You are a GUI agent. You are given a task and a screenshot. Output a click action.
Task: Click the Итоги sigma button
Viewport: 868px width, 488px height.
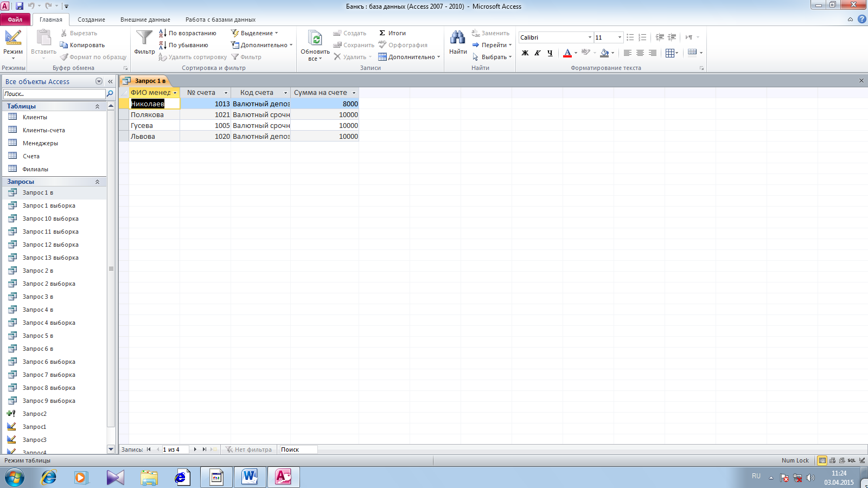coord(392,33)
